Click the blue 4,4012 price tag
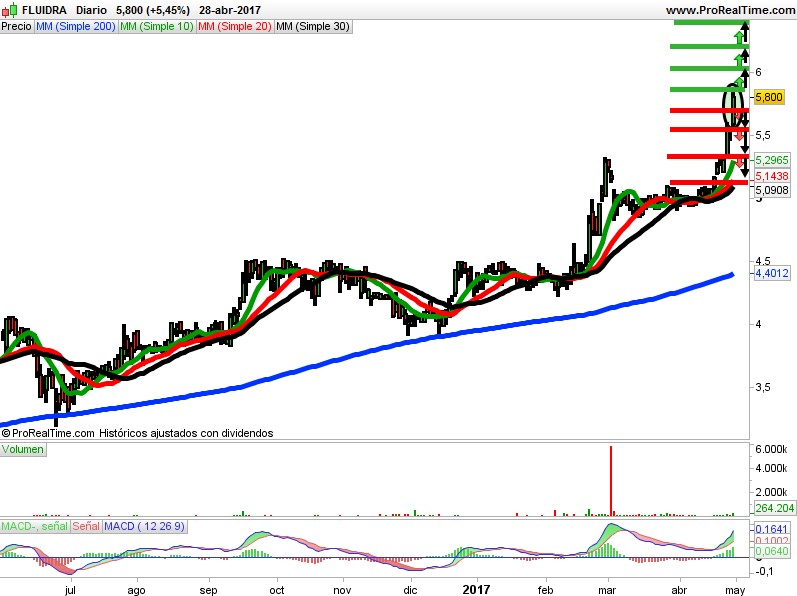The height and width of the screenshot is (596, 797). [x=772, y=273]
